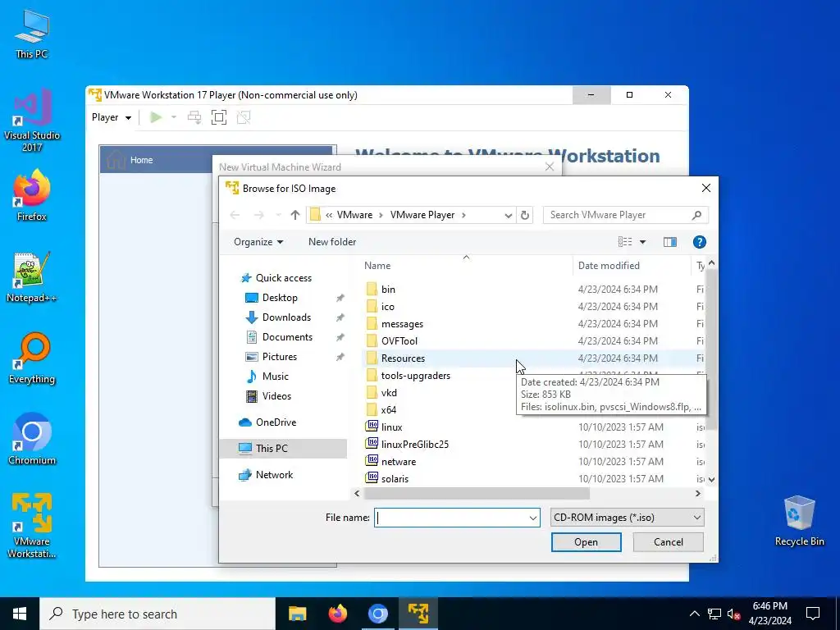Screen dimensions: 840x630
Task: Expand the File name combo box
Action: pos(533,518)
